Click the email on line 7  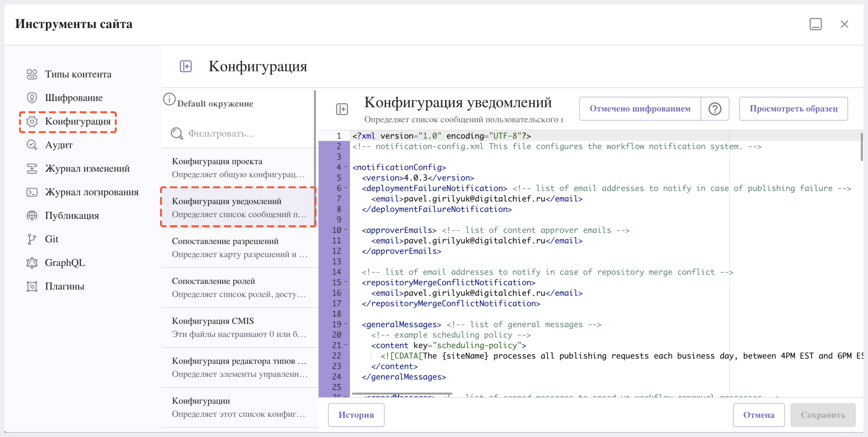coord(474,199)
